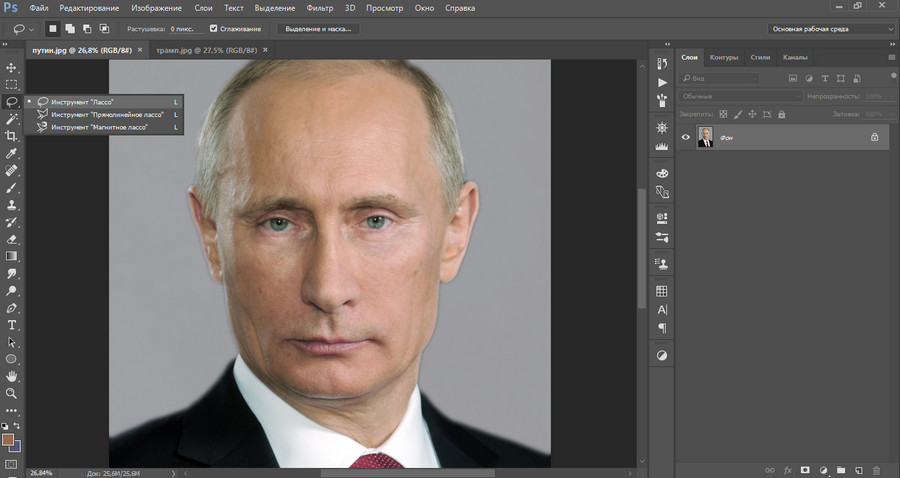
Task: Select the Horizontal Type tool
Action: click(x=12, y=325)
